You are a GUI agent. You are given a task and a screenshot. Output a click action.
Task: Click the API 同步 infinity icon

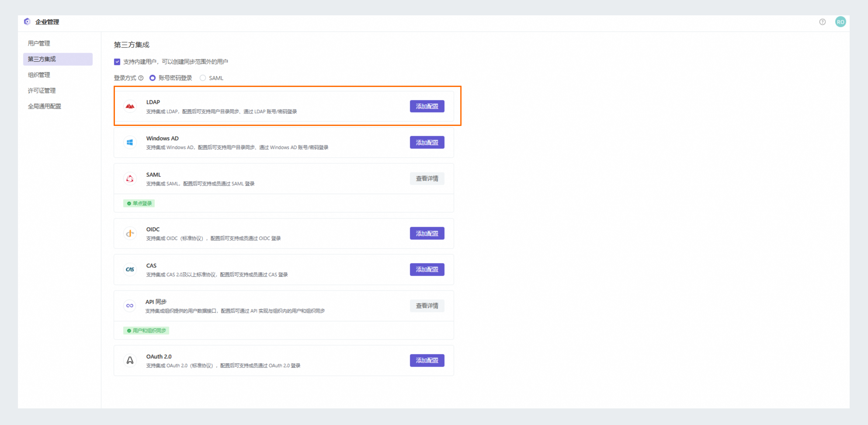click(130, 306)
